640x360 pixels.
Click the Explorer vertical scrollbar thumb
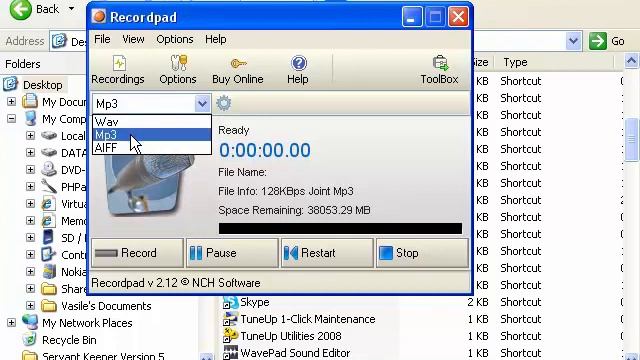click(631, 140)
